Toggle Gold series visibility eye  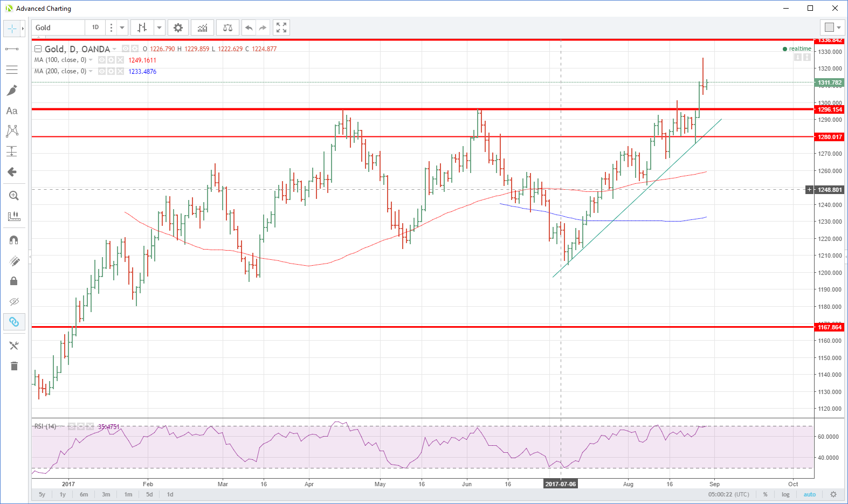(126, 49)
